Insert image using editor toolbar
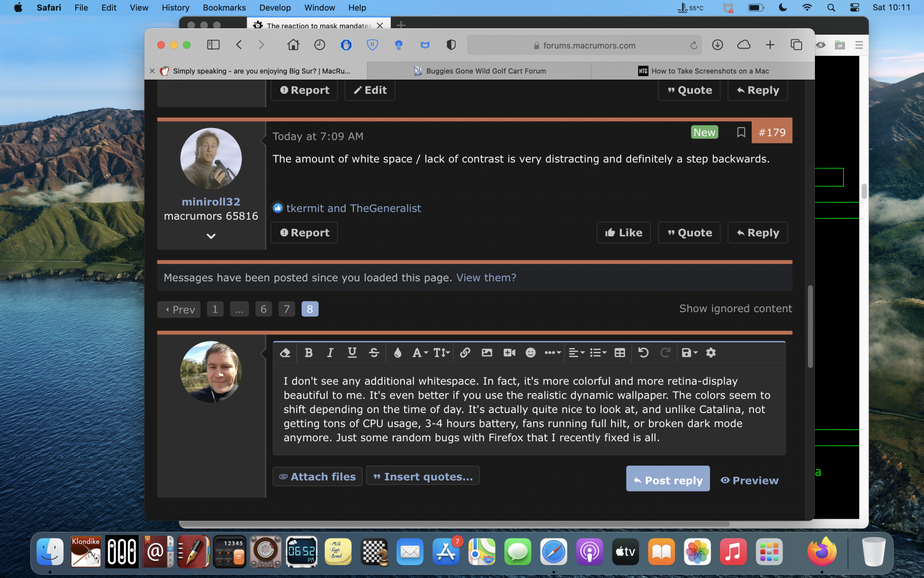The height and width of the screenshot is (578, 924). (487, 353)
